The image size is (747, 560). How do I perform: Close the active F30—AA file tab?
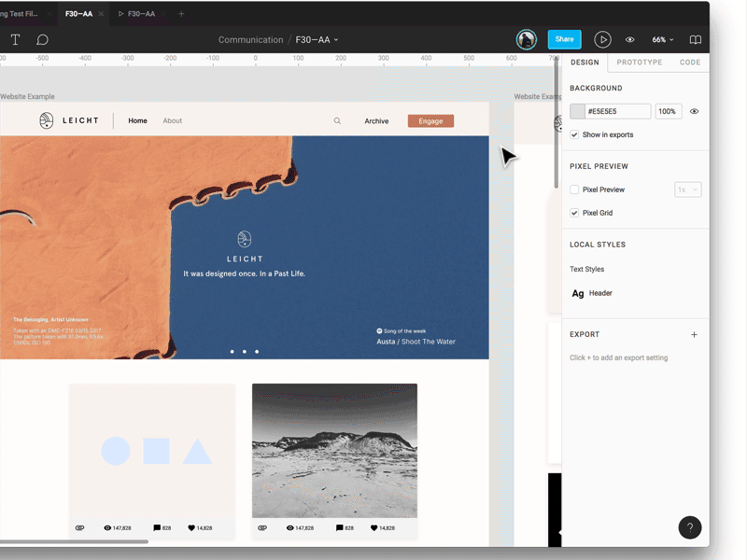tap(101, 14)
